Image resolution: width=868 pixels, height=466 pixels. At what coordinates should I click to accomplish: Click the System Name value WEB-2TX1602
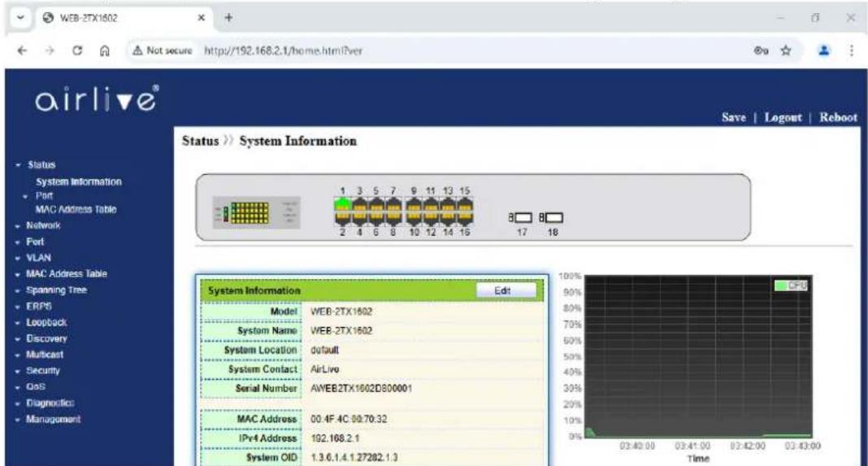click(341, 331)
